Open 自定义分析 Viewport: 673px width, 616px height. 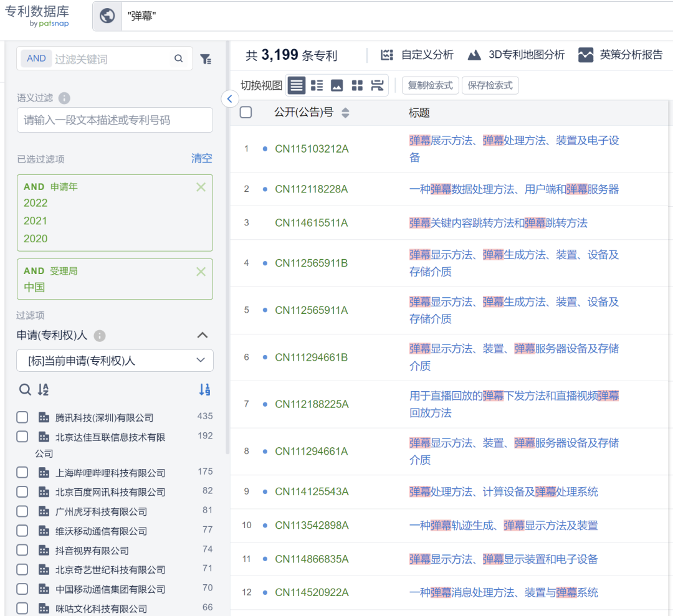(417, 55)
